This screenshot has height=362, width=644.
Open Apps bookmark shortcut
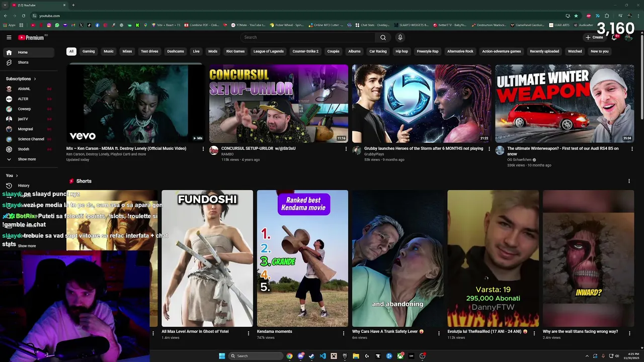point(10,25)
